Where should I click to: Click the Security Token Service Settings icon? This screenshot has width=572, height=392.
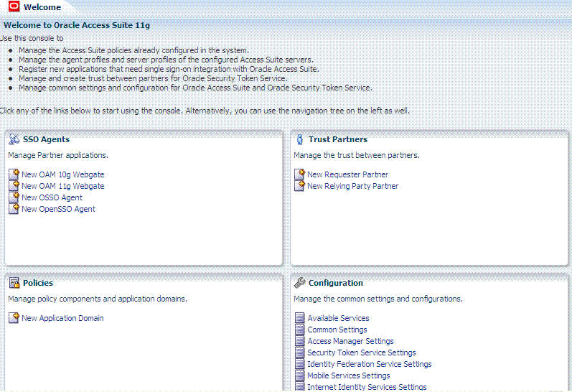pyautogui.click(x=299, y=353)
